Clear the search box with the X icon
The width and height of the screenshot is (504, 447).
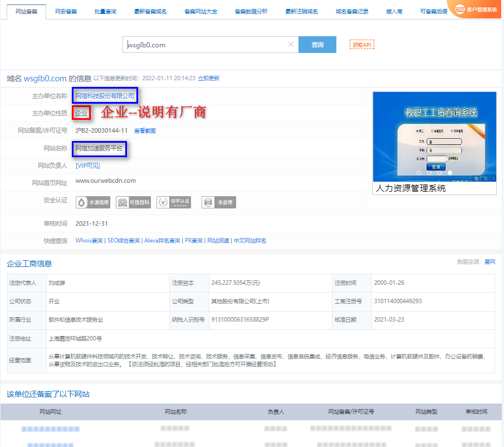pos(291,45)
